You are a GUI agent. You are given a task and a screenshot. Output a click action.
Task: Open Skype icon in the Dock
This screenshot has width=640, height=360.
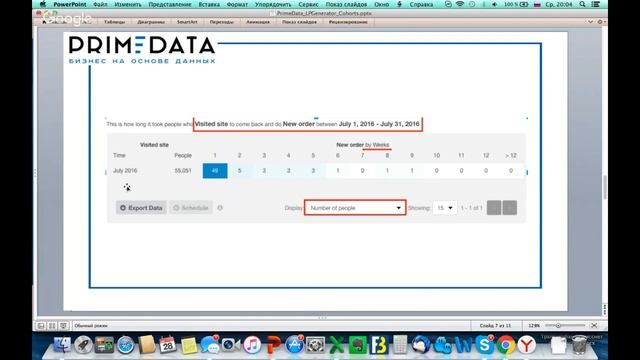(484, 345)
